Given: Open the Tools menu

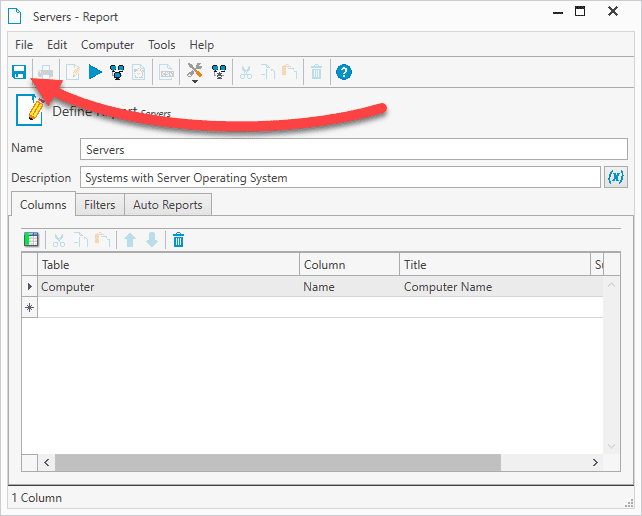Looking at the screenshot, I should pyautogui.click(x=162, y=45).
